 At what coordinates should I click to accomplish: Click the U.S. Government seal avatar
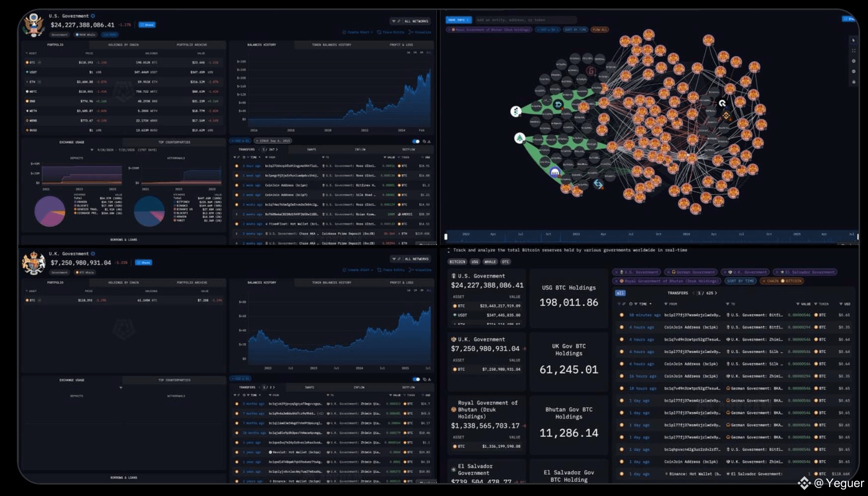click(34, 25)
